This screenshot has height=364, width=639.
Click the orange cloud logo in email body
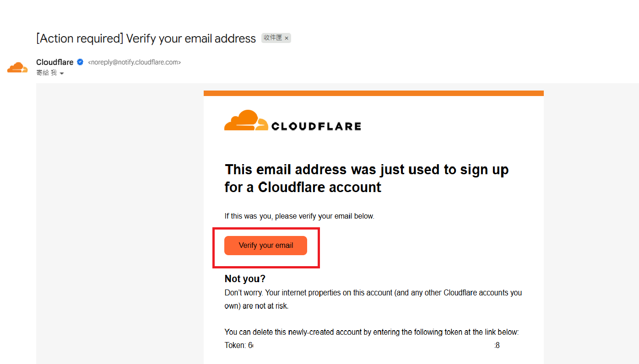(x=246, y=120)
